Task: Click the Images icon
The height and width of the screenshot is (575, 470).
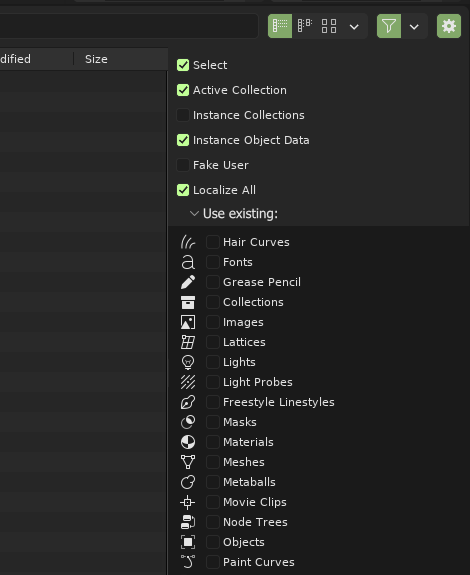Action: pyautogui.click(x=188, y=322)
